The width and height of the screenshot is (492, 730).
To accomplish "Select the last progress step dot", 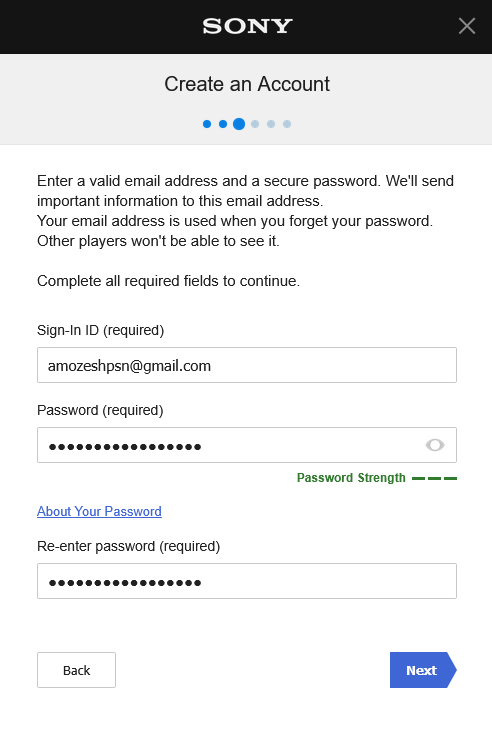I will (287, 124).
